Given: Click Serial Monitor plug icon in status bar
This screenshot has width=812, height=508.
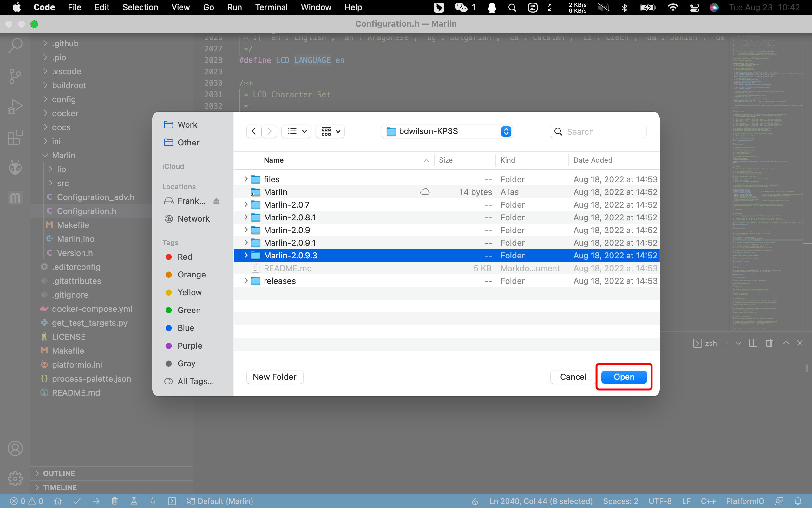Looking at the screenshot, I should pyautogui.click(x=153, y=501).
